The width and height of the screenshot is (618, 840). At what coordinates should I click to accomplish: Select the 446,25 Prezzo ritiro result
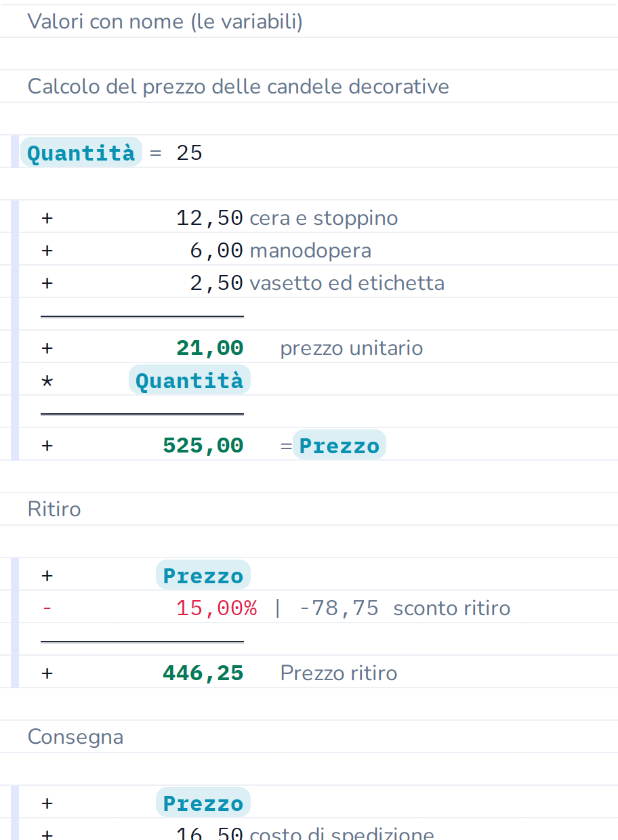point(203,673)
